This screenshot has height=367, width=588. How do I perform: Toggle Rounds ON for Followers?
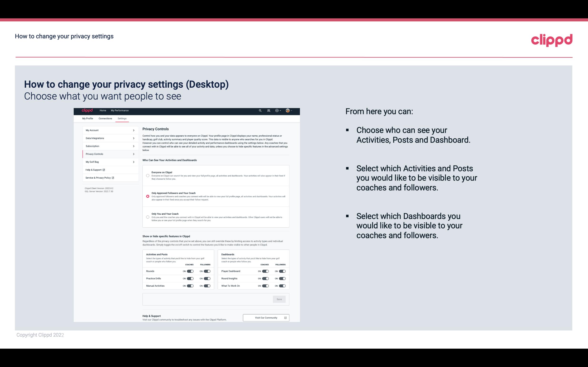[x=207, y=271]
